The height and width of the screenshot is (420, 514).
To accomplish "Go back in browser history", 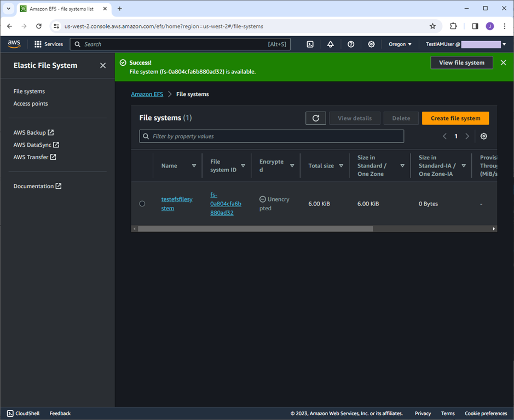I will [x=9, y=26].
